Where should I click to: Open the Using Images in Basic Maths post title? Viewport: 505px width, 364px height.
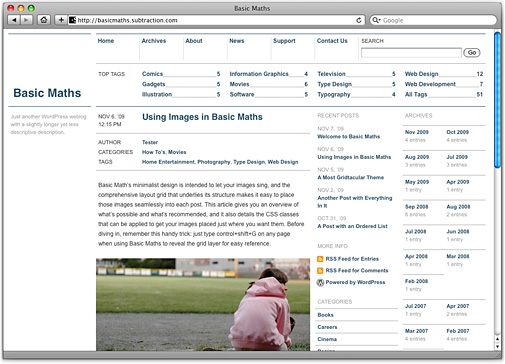tap(202, 117)
